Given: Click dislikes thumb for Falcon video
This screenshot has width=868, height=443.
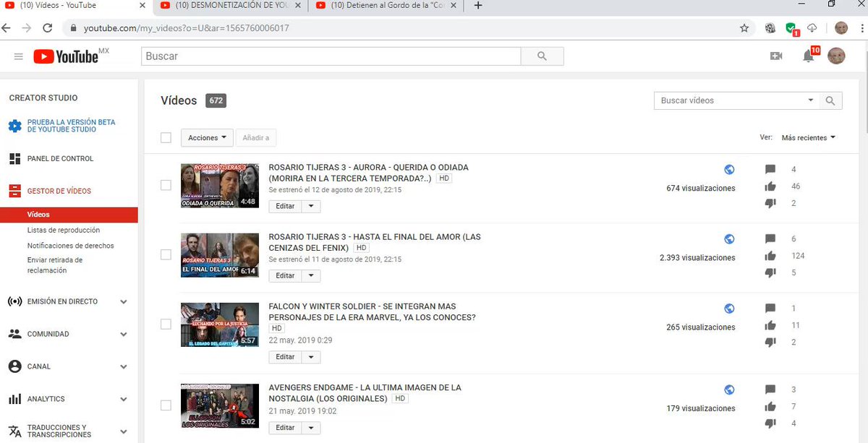Looking at the screenshot, I should 770,343.
